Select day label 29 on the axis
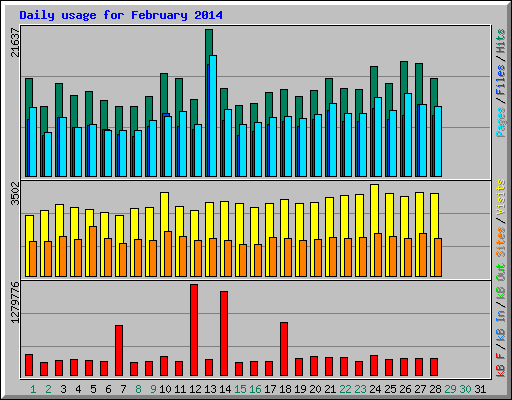Viewport: 512px width, 400px height. [x=450, y=389]
